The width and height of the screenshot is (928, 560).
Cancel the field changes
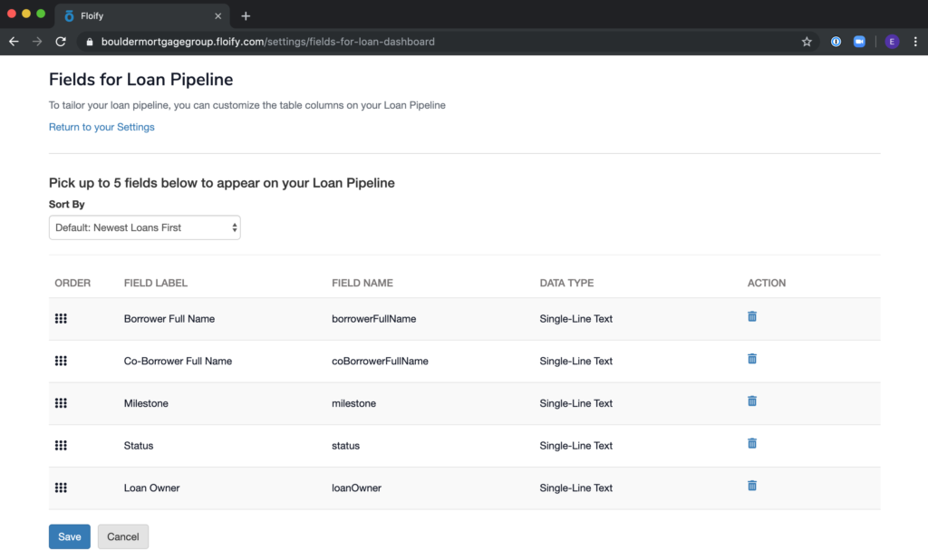(122, 536)
